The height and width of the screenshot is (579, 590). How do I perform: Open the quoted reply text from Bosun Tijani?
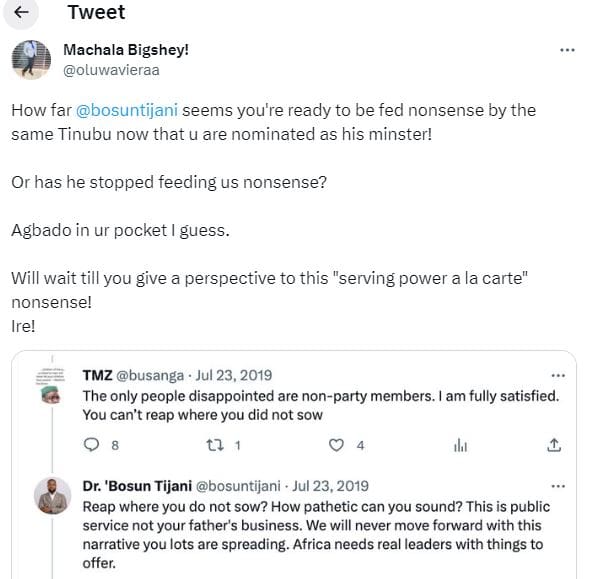(315, 535)
